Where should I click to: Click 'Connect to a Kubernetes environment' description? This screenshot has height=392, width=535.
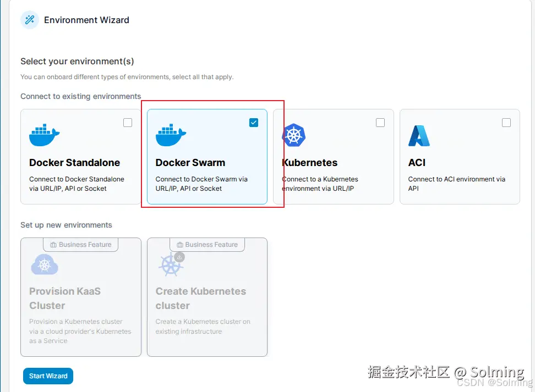click(x=320, y=184)
